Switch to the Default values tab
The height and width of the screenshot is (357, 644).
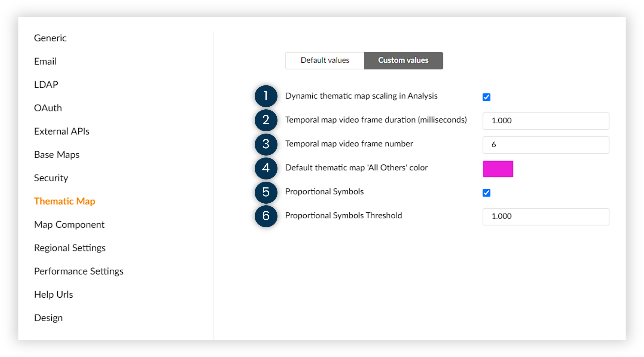coord(324,60)
